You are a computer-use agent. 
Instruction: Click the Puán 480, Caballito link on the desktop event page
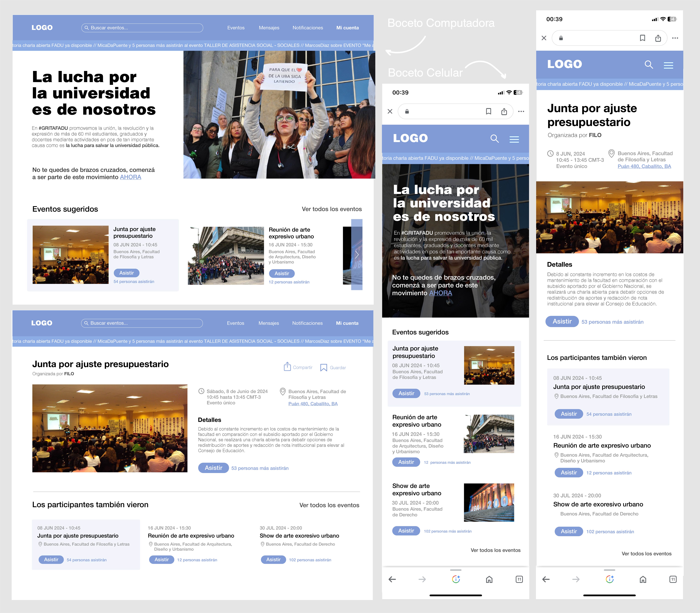pos(313,404)
